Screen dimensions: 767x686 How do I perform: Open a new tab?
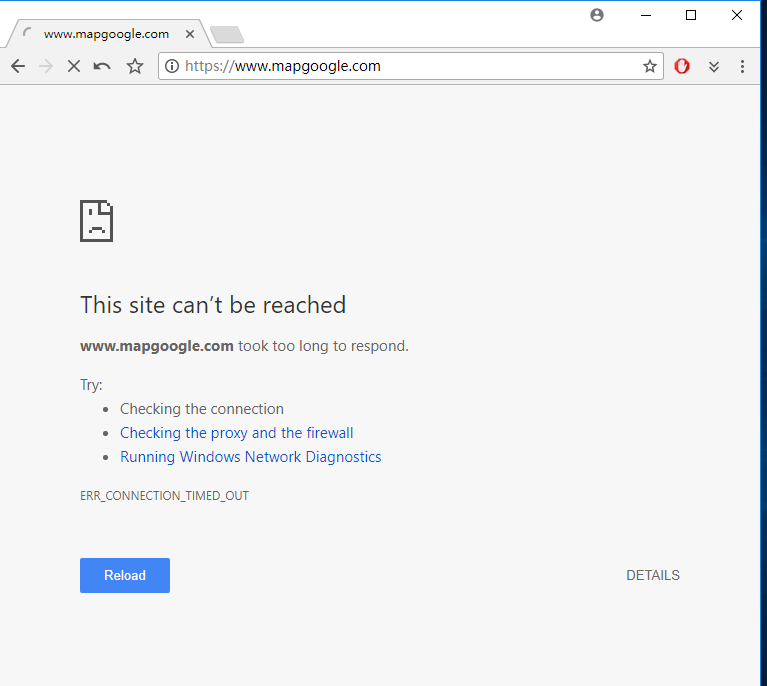[x=226, y=35]
